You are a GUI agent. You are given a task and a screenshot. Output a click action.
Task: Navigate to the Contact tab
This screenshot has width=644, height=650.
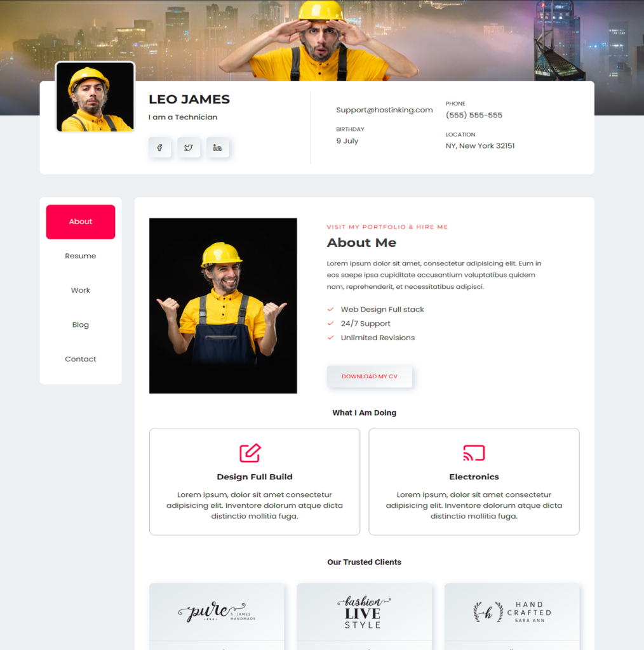pyautogui.click(x=81, y=359)
